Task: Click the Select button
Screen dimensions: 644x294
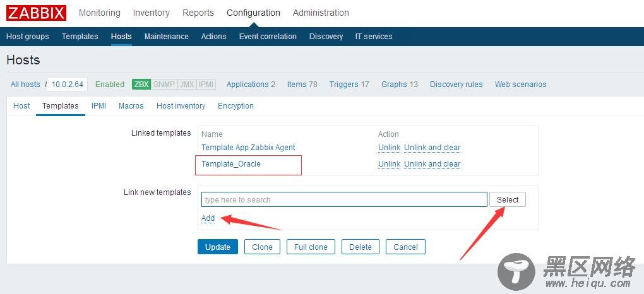Action: click(508, 199)
